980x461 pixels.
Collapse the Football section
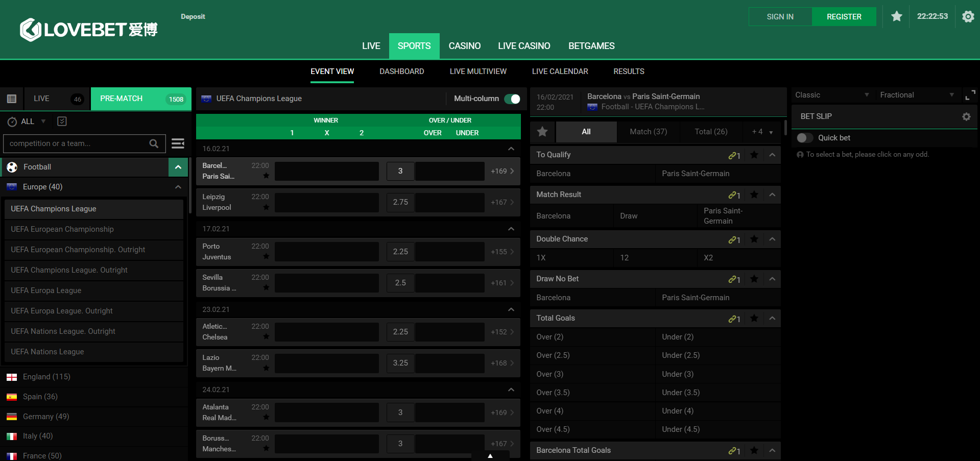[x=178, y=167]
